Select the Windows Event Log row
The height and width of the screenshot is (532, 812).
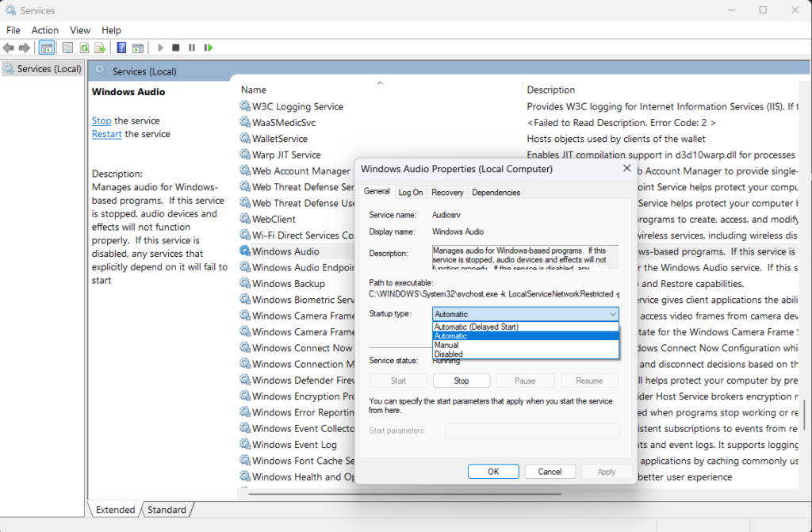pyautogui.click(x=297, y=445)
